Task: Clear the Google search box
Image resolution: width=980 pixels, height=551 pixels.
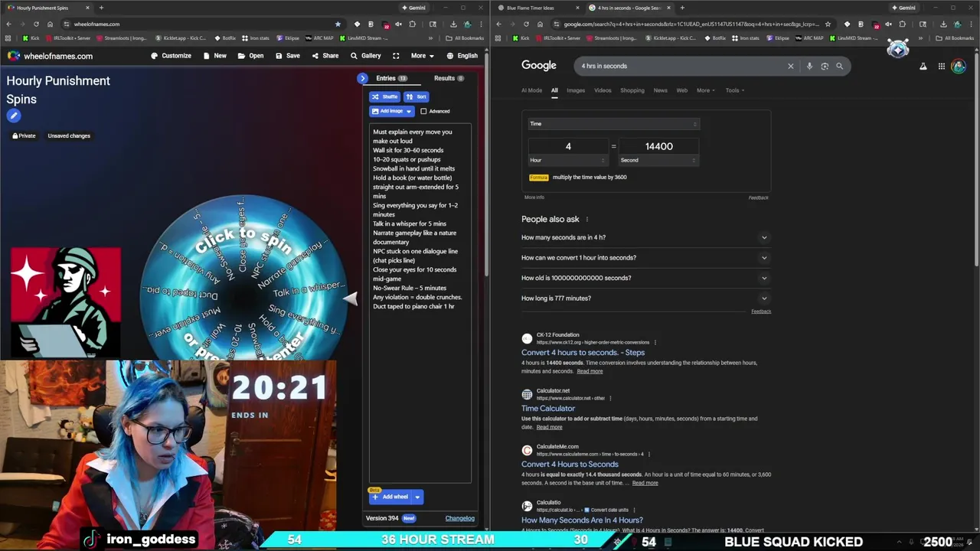Action: coord(791,66)
